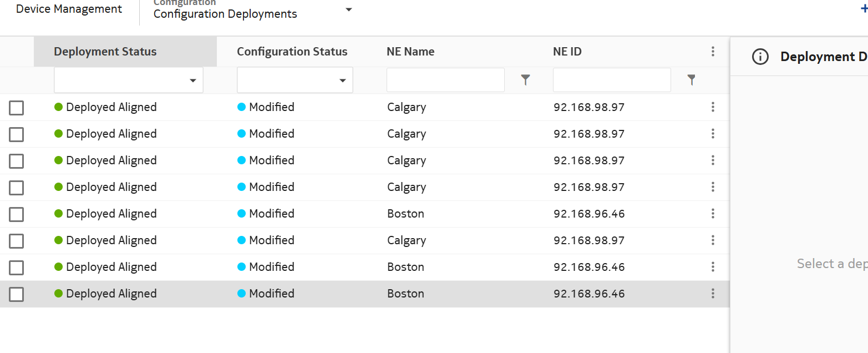The image size is (868, 353).
Task: Tick the checkbox for the first table row
Action: [x=17, y=108]
